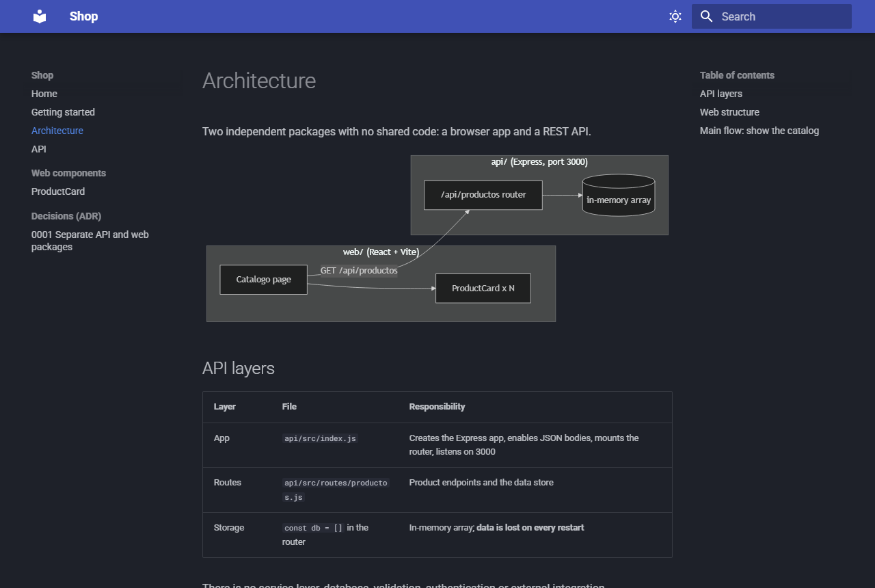This screenshot has width=875, height=588.
Task: Click the Catalogo page diagram node
Action: pos(264,280)
